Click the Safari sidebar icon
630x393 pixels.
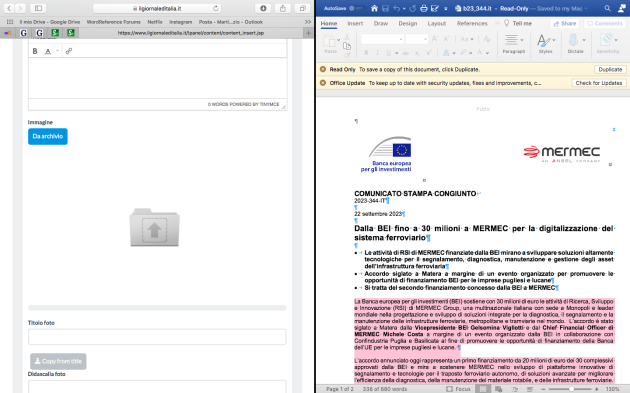click(x=38, y=8)
